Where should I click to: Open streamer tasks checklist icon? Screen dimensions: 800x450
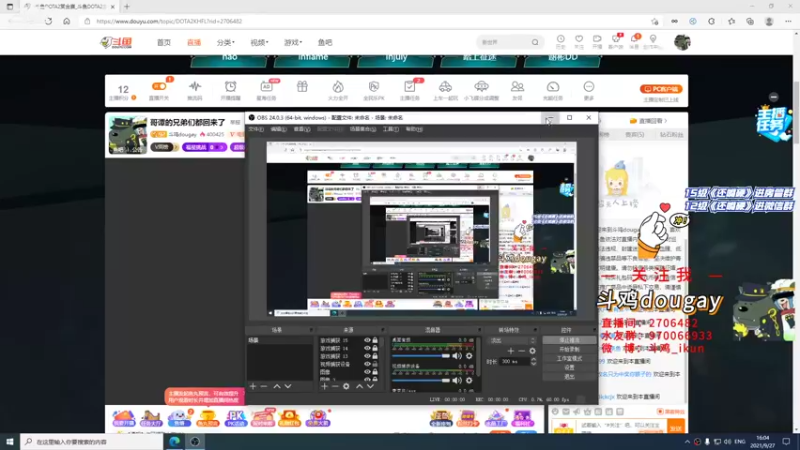409,86
